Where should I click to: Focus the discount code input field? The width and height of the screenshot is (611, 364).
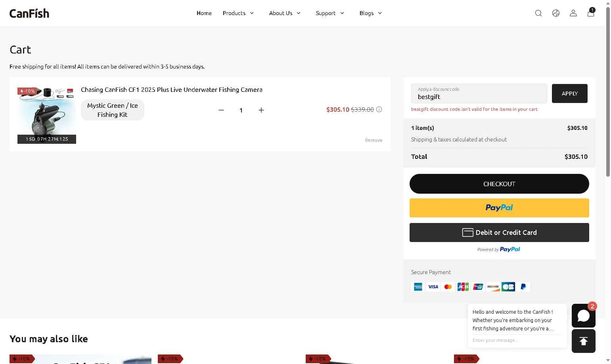coord(479,93)
